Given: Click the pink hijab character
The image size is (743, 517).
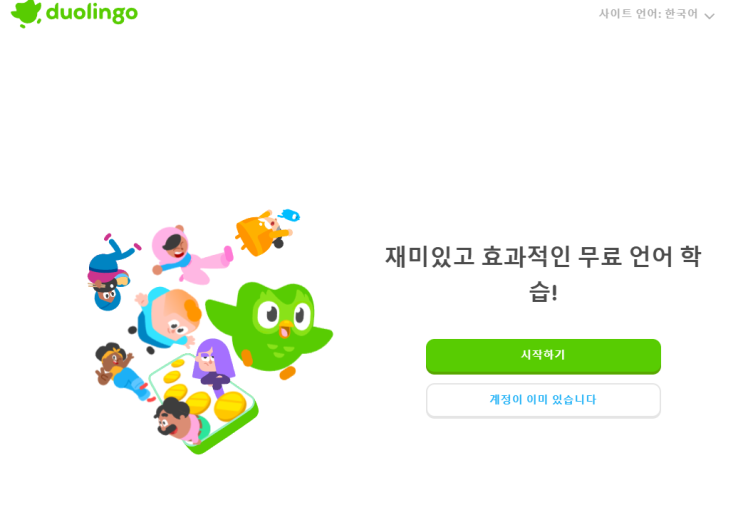Looking at the screenshot, I should tap(190, 255).
